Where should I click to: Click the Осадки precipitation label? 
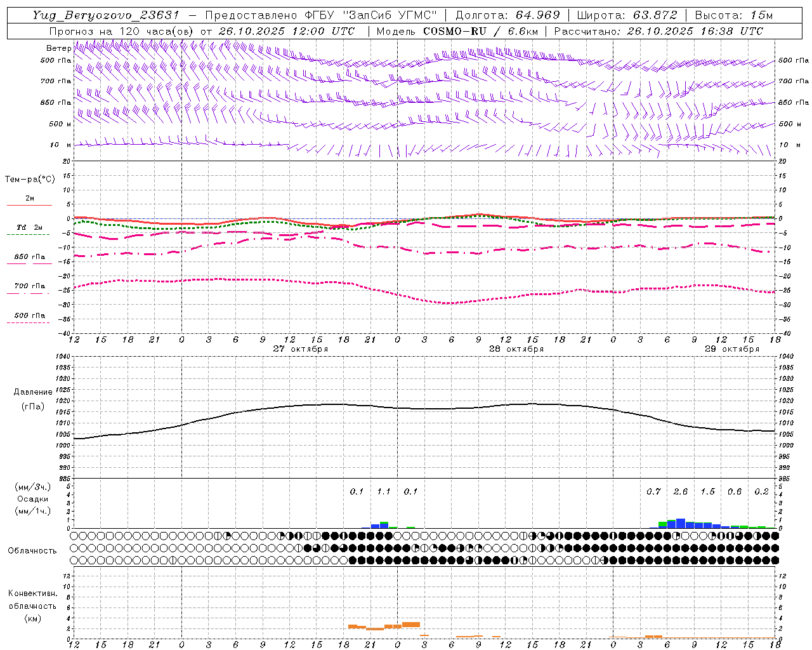click(x=33, y=499)
